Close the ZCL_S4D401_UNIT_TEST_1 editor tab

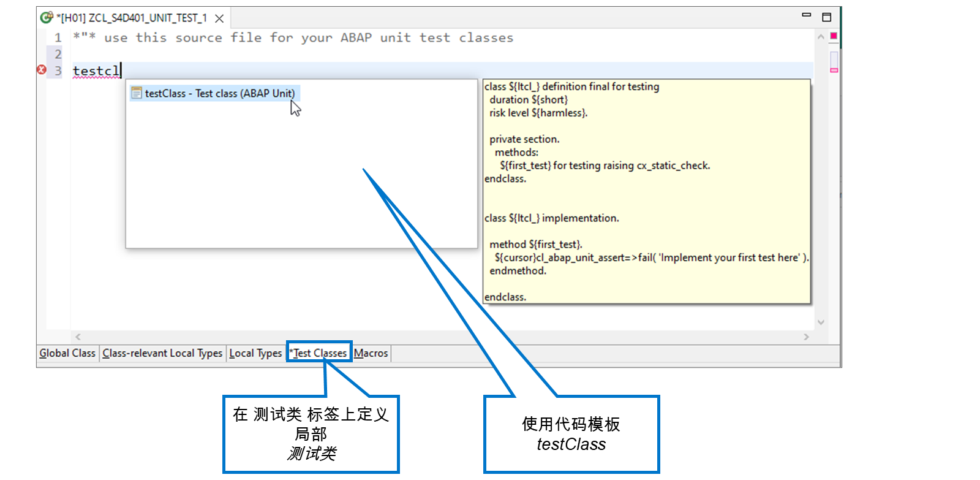(x=219, y=18)
